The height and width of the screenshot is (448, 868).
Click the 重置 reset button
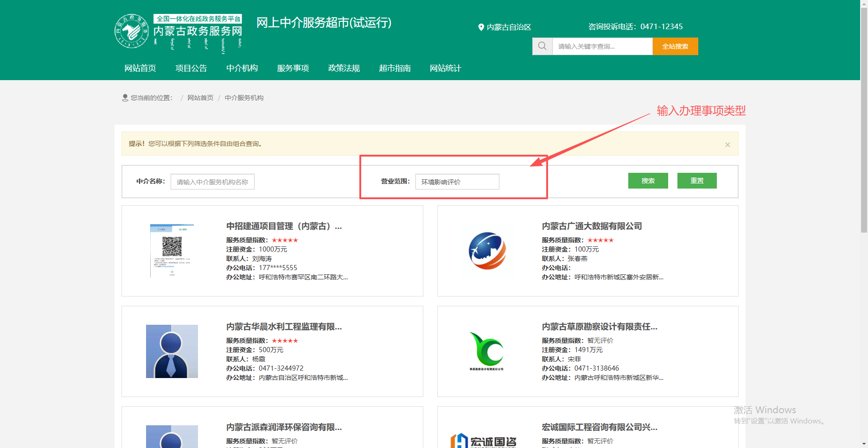point(696,181)
